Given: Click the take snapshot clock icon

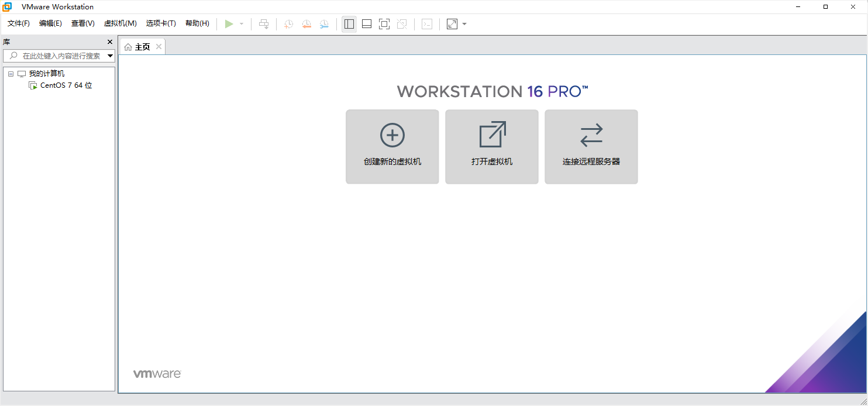Looking at the screenshot, I should (289, 24).
